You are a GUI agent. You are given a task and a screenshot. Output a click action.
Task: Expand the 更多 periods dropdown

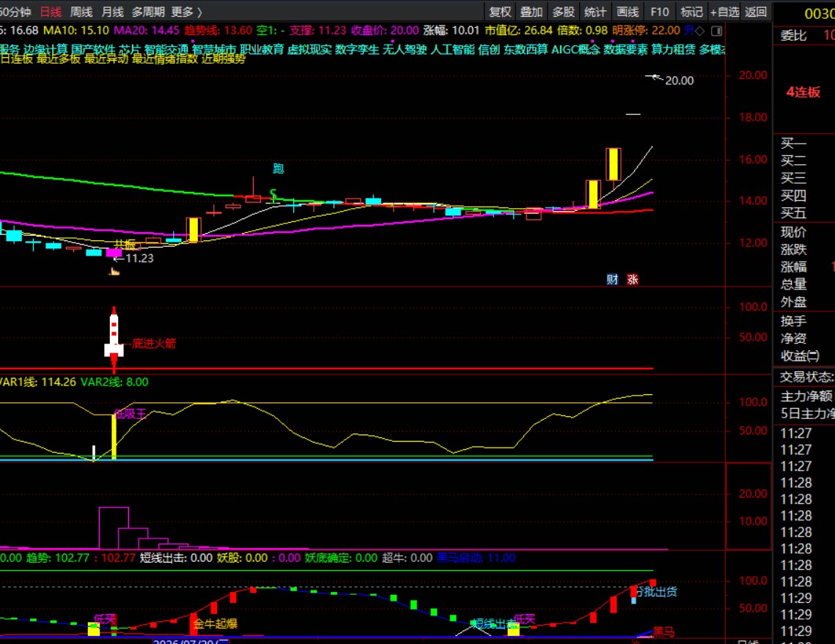click(x=186, y=12)
